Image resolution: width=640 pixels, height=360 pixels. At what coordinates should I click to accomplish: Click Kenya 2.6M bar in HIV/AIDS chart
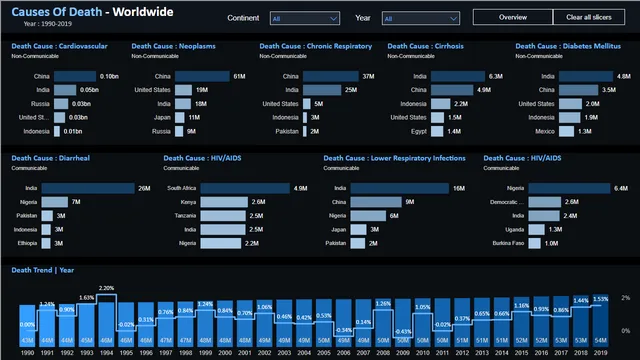click(x=224, y=202)
